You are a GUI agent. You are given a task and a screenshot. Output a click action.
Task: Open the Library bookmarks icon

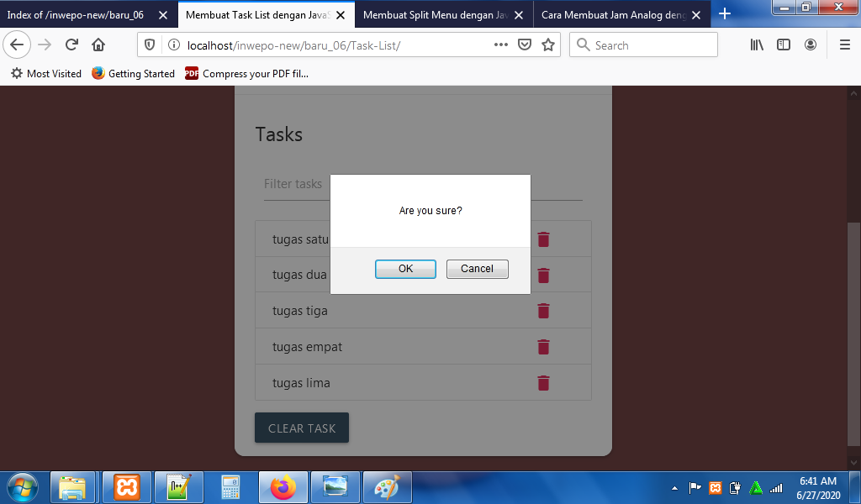pos(757,45)
